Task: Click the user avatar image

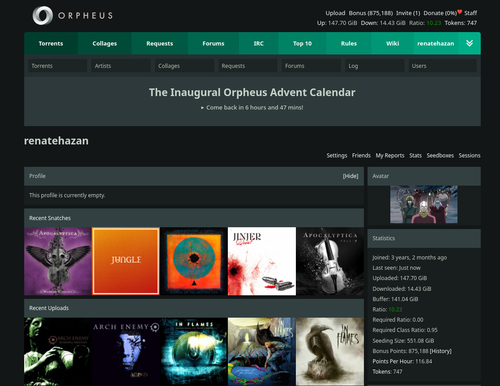Action: [x=424, y=204]
